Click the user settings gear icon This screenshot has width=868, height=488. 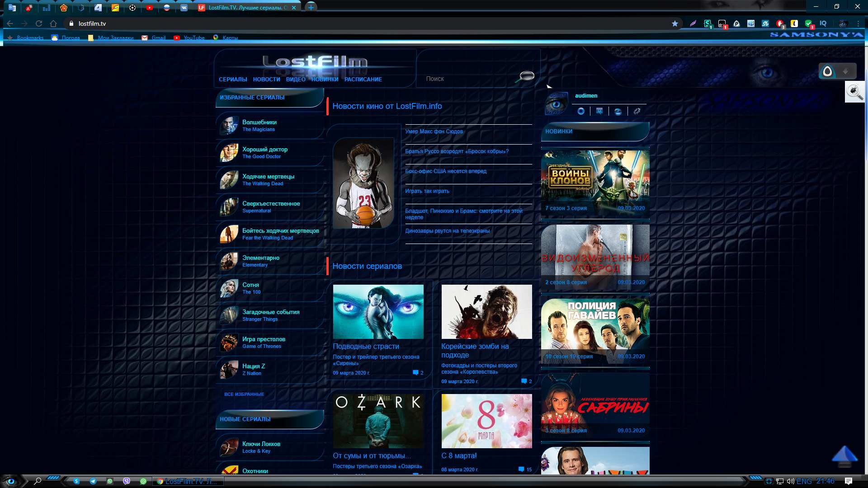click(x=637, y=111)
